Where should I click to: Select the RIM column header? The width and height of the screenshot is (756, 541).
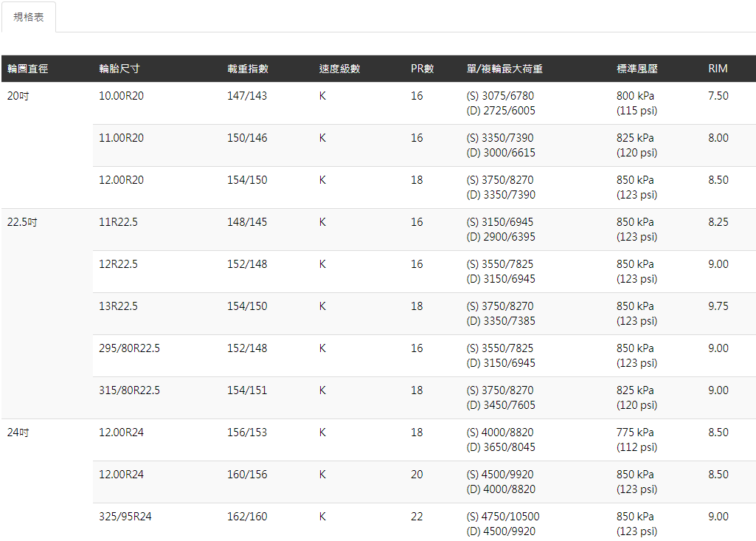[x=718, y=69]
